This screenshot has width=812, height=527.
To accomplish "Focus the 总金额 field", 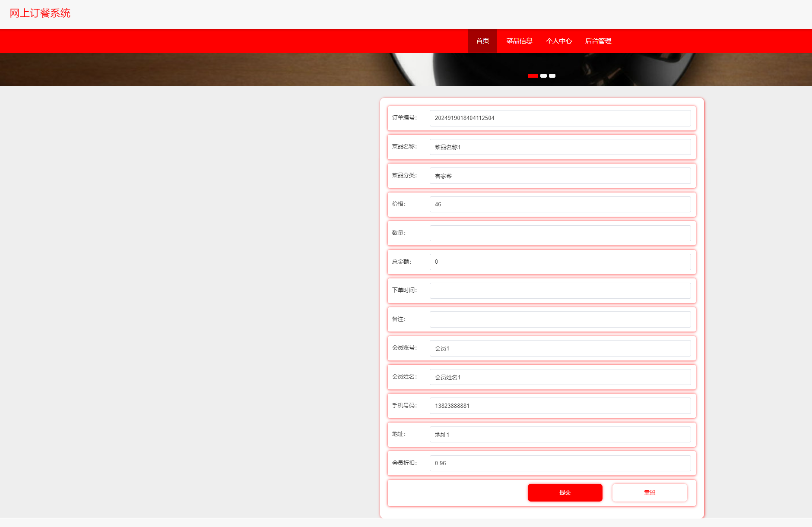I will click(560, 262).
